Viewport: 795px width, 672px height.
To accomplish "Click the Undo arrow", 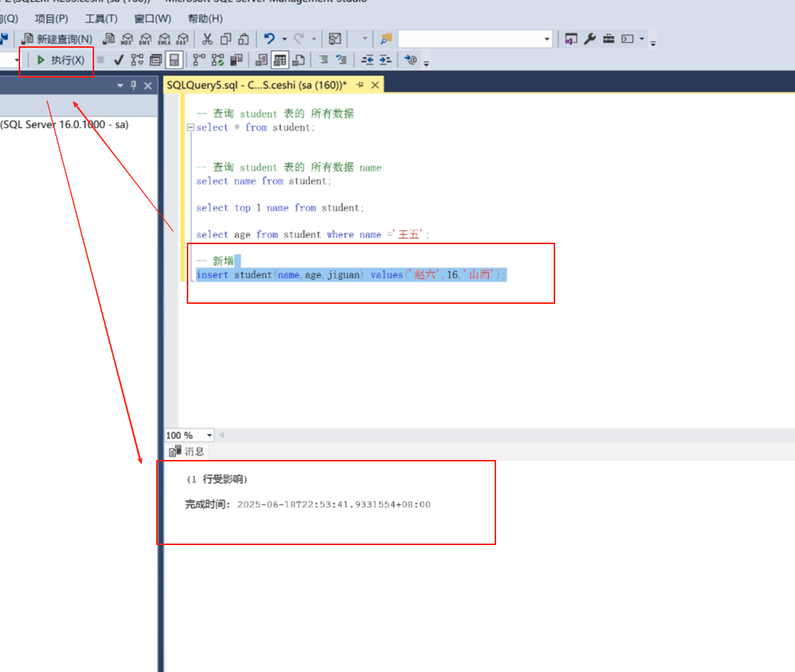I will pyautogui.click(x=269, y=39).
